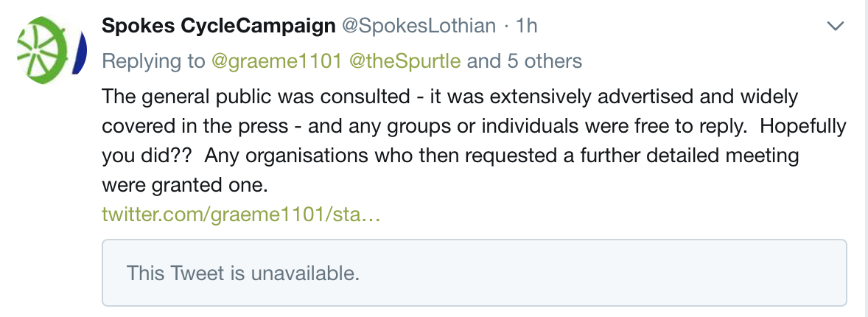Open the tweet's 1h timestamp
Screen dimensions: 868x317
pos(526,26)
